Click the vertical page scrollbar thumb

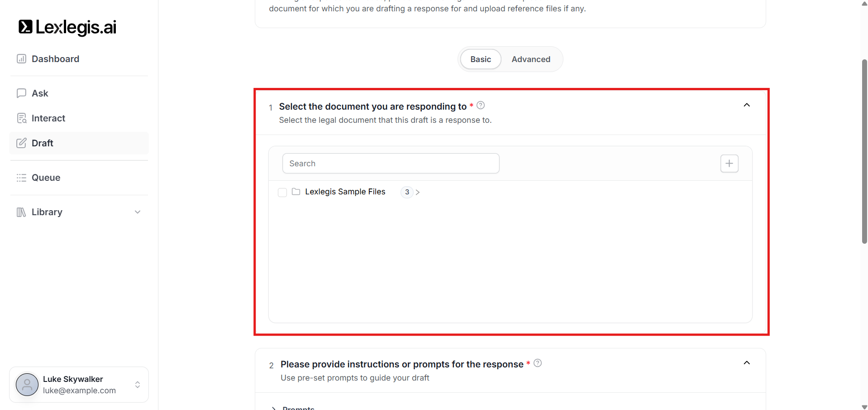pyautogui.click(x=864, y=151)
